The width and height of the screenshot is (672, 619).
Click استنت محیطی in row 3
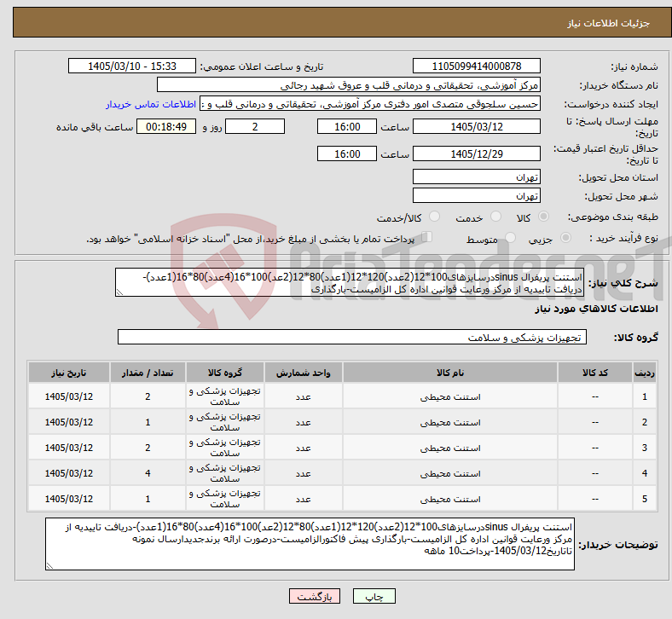450,448
